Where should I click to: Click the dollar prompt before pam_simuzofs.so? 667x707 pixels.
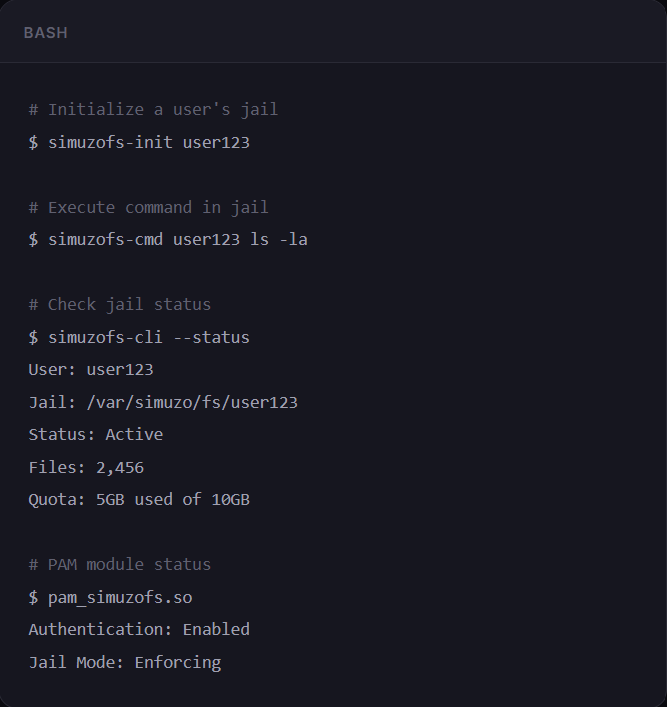[33, 597]
